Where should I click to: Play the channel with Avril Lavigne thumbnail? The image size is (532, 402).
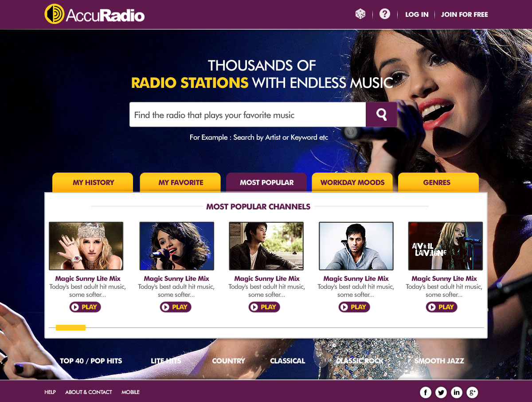442,307
